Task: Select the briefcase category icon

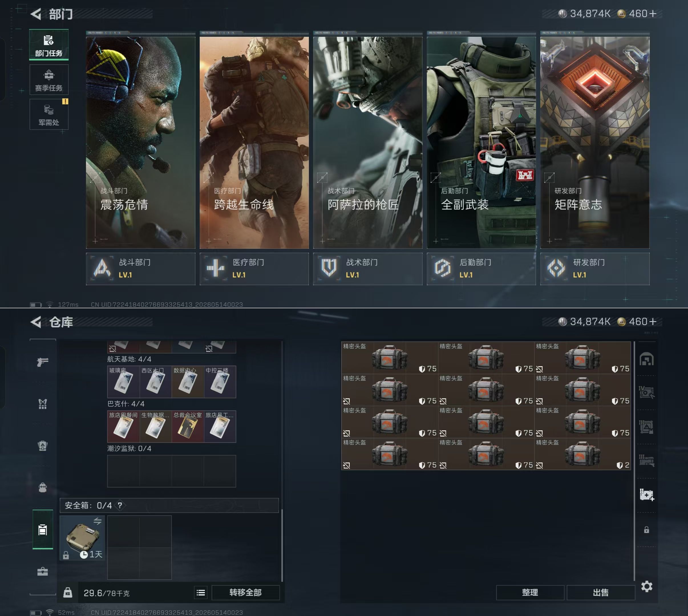Action: (x=43, y=572)
